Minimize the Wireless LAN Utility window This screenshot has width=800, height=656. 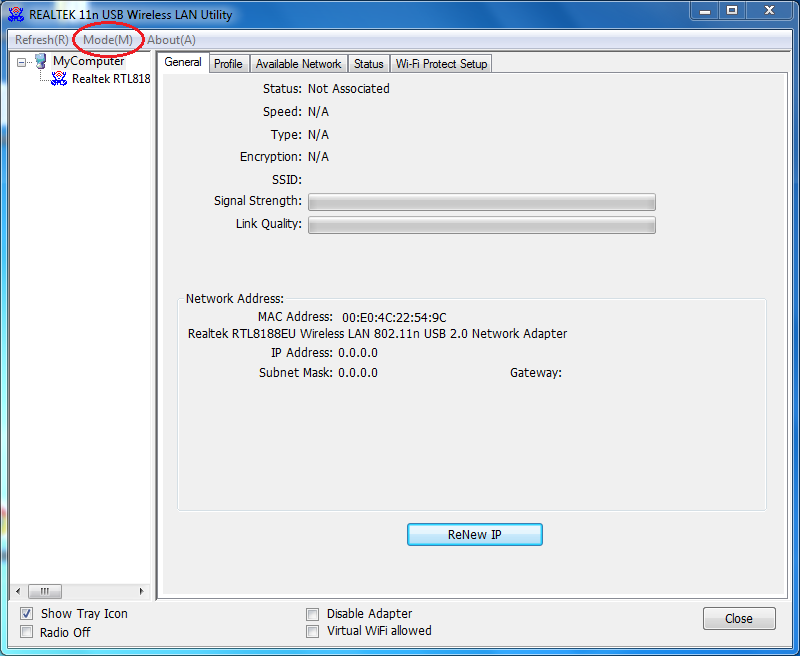pyautogui.click(x=705, y=11)
